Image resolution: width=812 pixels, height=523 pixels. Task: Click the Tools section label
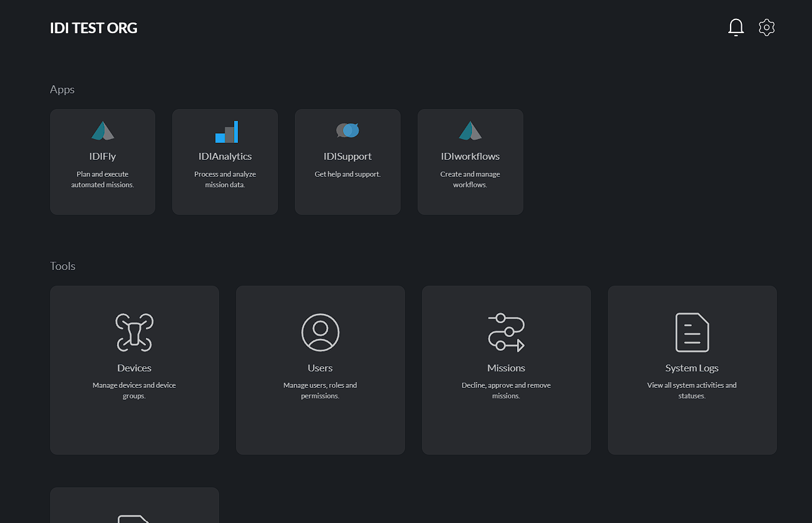(x=63, y=266)
